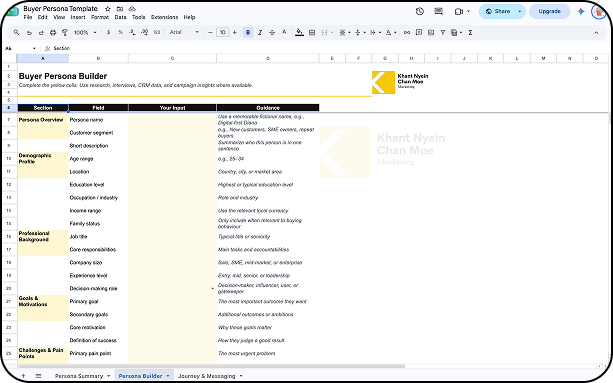The height and width of the screenshot is (383, 613).
Task: Add a new sheet
Action: click(x=23, y=376)
